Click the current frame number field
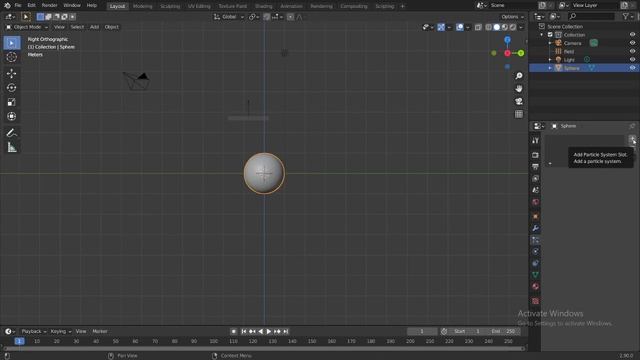 [422, 331]
